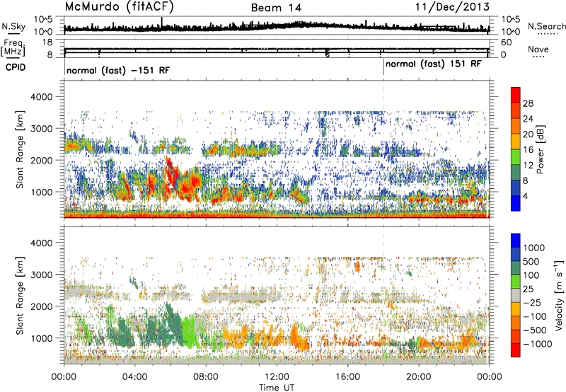Select the 500 velocity colorbar label
The height and width of the screenshot is (392, 566).
[x=531, y=262]
